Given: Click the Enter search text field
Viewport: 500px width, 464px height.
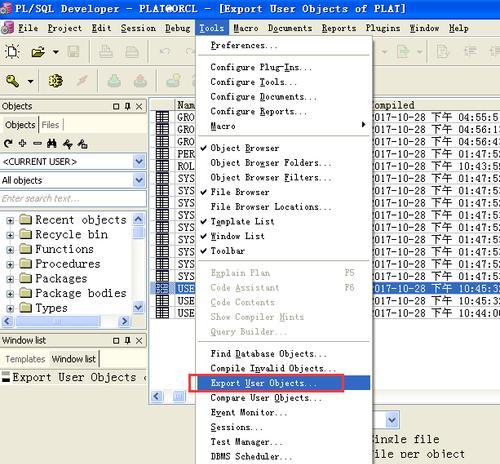Looking at the screenshot, I should 73,199.
